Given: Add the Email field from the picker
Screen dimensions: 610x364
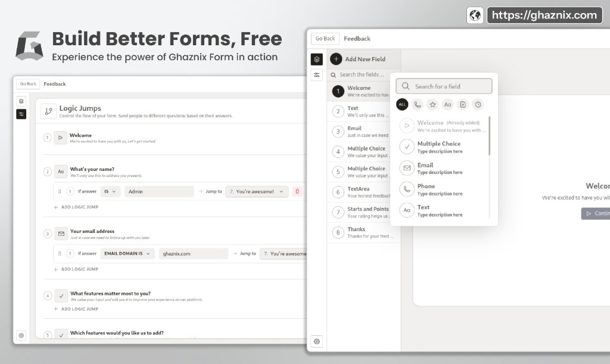Looking at the screenshot, I should tap(443, 169).
